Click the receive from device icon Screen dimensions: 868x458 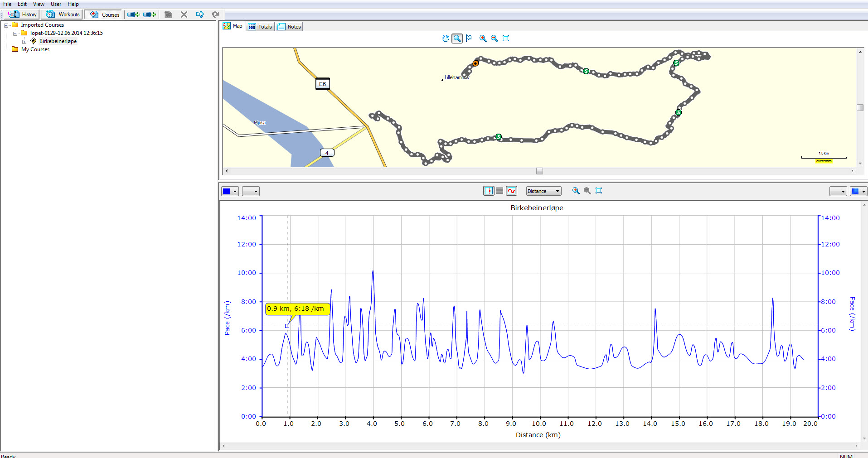pos(150,14)
